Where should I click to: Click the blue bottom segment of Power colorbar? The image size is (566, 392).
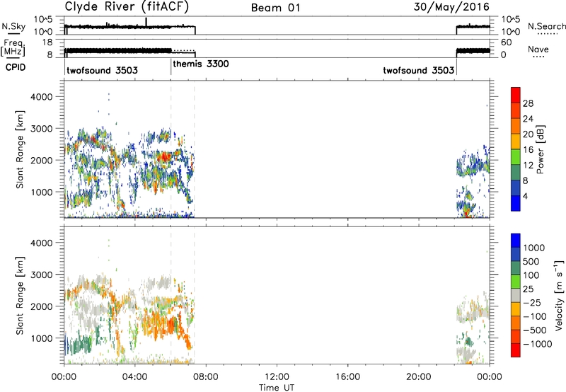coord(516,203)
